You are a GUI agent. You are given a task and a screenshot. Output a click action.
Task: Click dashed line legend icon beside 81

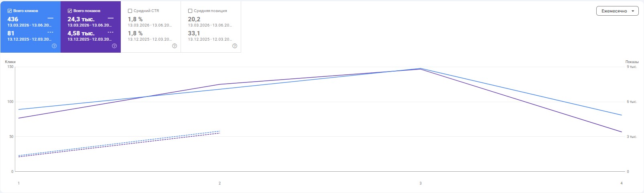(51, 32)
